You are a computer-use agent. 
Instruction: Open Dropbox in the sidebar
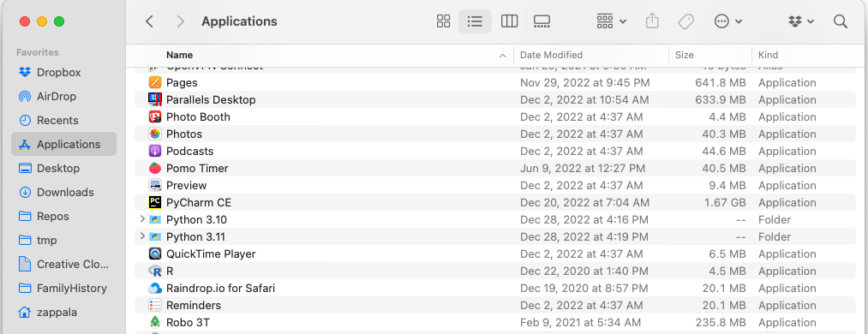pos(58,73)
